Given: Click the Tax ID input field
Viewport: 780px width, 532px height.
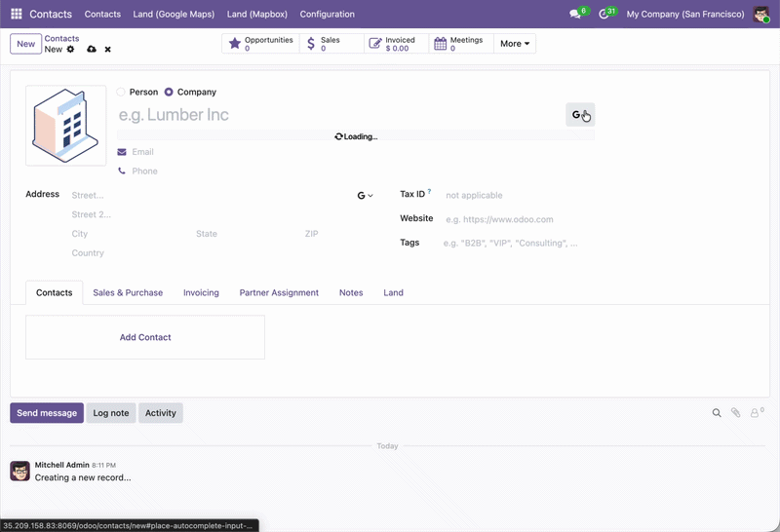Looking at the screenshot, I should [x=519, y=196].
